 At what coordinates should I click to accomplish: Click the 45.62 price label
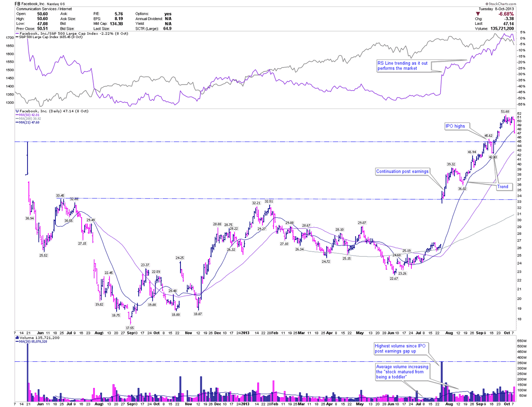click(x=488, y=135)
